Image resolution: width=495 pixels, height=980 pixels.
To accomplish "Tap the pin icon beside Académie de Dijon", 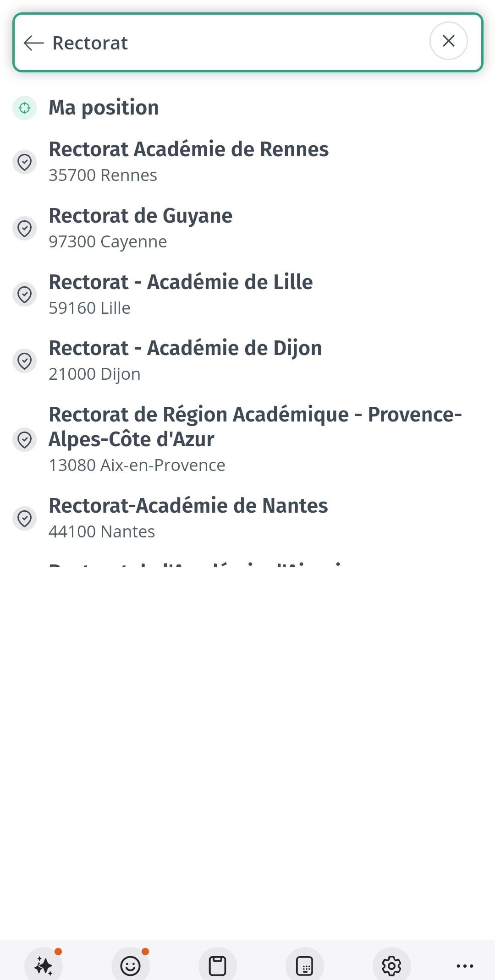I will coord(24,361).
